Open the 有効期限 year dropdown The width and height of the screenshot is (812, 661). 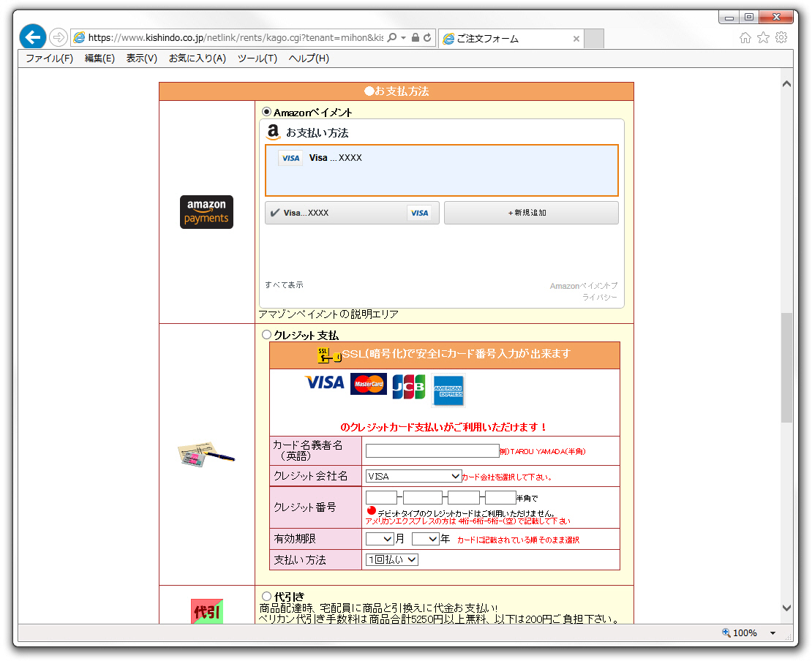[426, 539]
